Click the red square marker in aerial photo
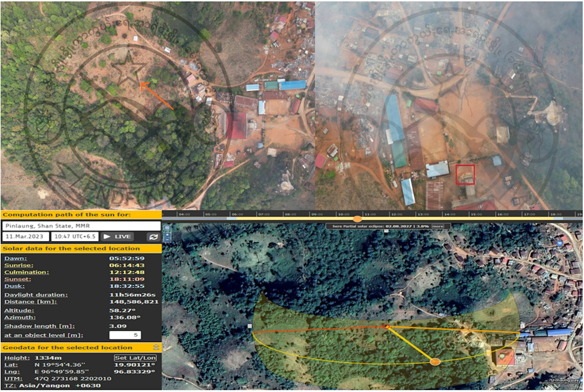 coord(465,175)
